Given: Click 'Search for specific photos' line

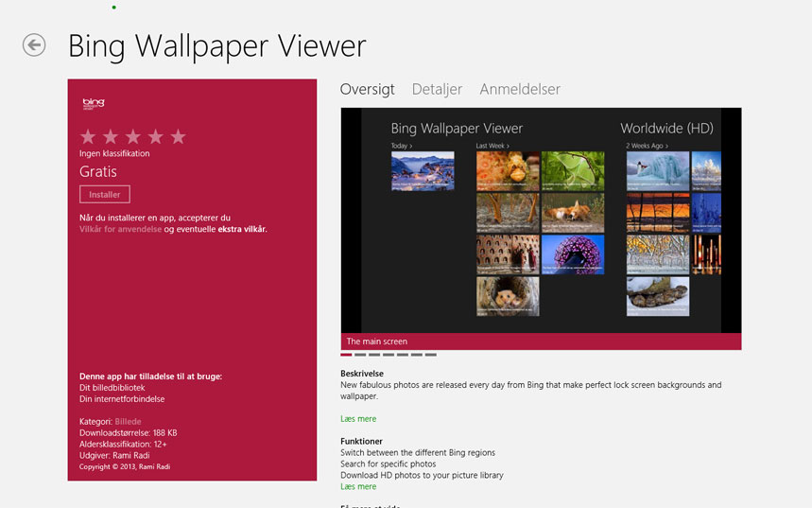Looking at the screenshot, I should tap(388, 464).
